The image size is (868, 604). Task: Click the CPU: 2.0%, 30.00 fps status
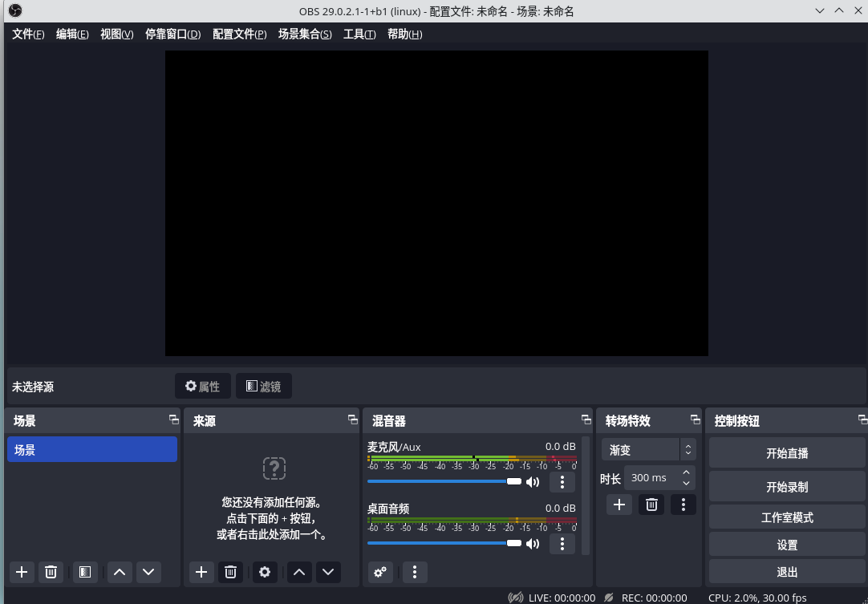coord(757,598)
